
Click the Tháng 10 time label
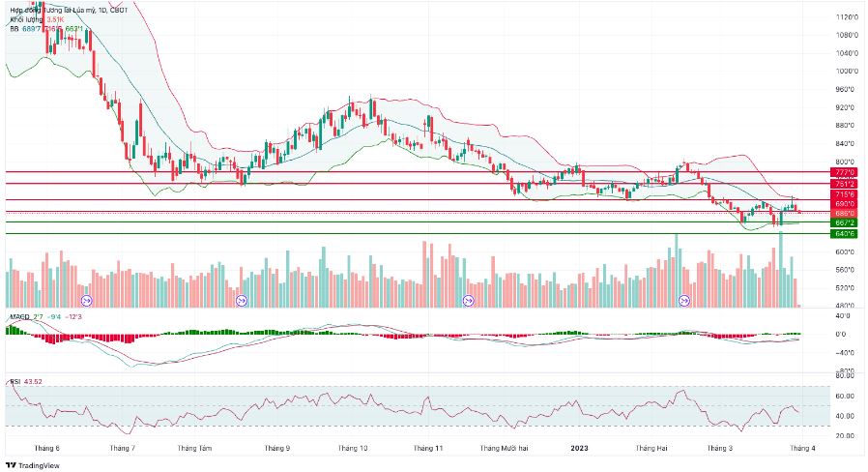353,448
